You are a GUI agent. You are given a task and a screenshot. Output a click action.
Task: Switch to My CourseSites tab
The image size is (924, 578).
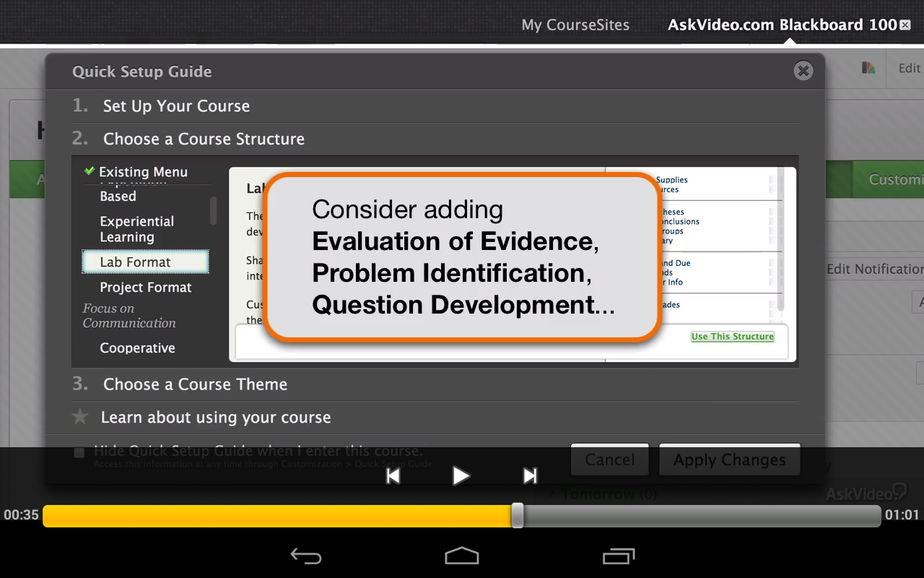pyautogui.click(x=575, y=25)
